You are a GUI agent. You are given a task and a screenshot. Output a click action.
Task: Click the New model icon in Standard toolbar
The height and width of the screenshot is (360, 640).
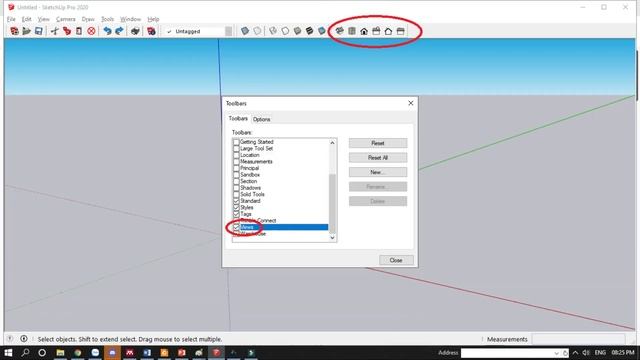(14, 31)
